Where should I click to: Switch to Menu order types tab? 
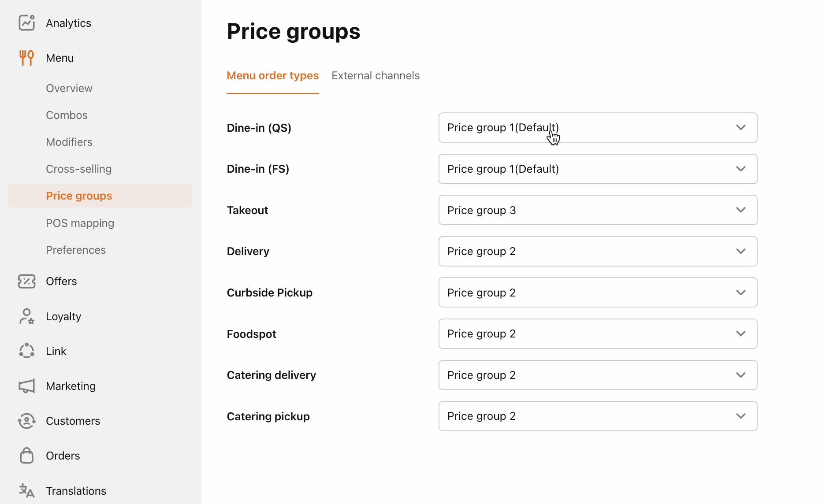[x=272, y=76]
